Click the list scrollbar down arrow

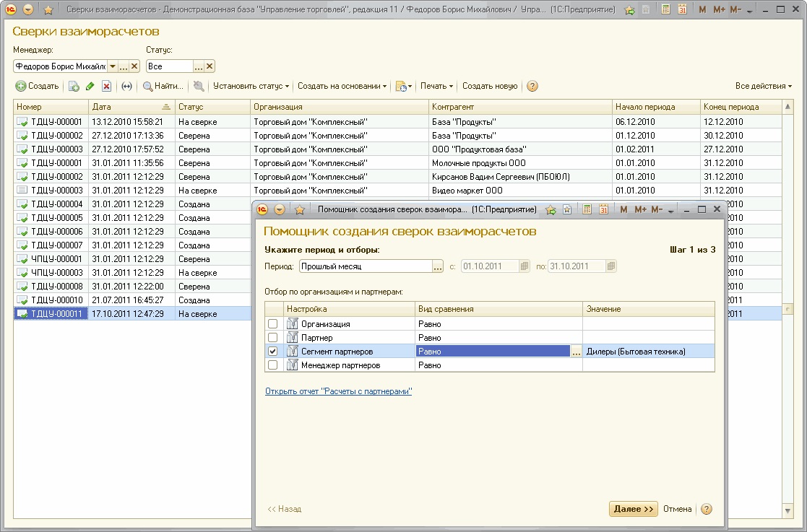(787, 510)
